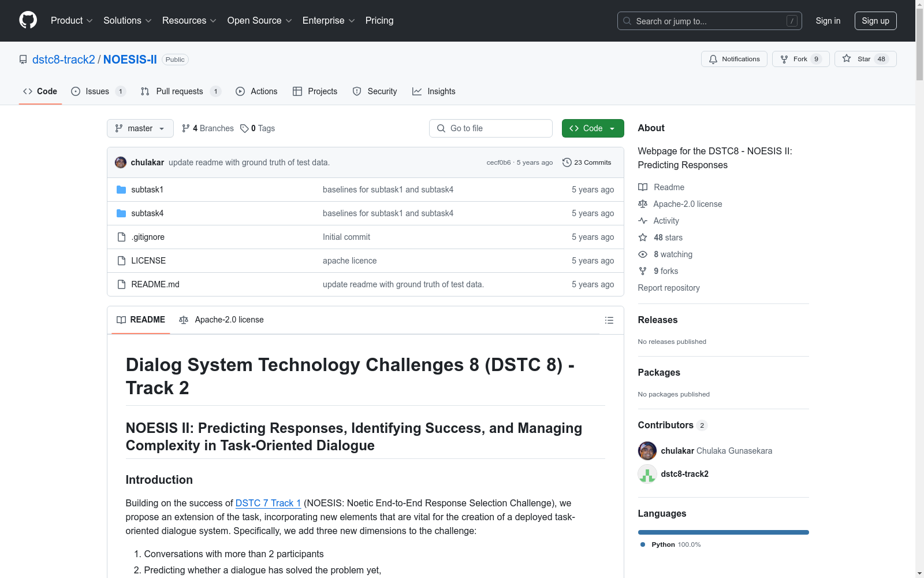Click the blue Python language dot
This screenshot has height=578, width=924.
pos(643,544)
